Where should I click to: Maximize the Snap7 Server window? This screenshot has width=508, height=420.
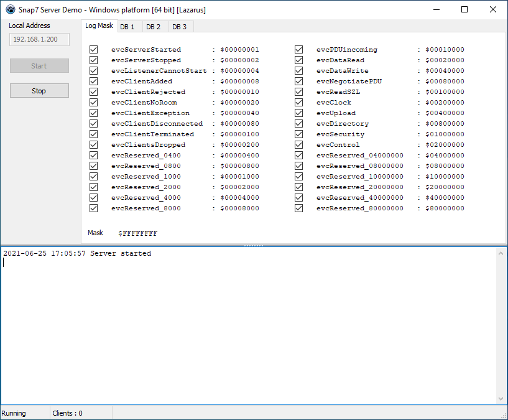464,9
